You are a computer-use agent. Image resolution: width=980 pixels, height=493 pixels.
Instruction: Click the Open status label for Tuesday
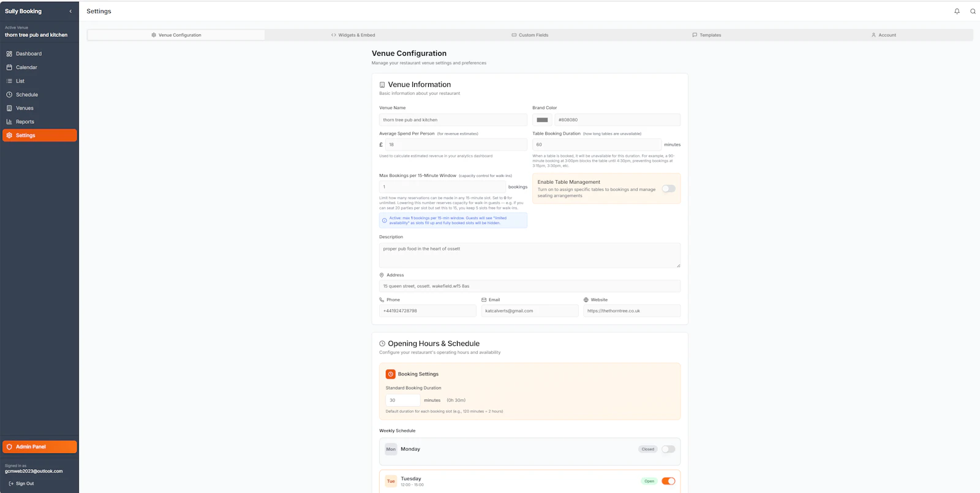[649, 481]
